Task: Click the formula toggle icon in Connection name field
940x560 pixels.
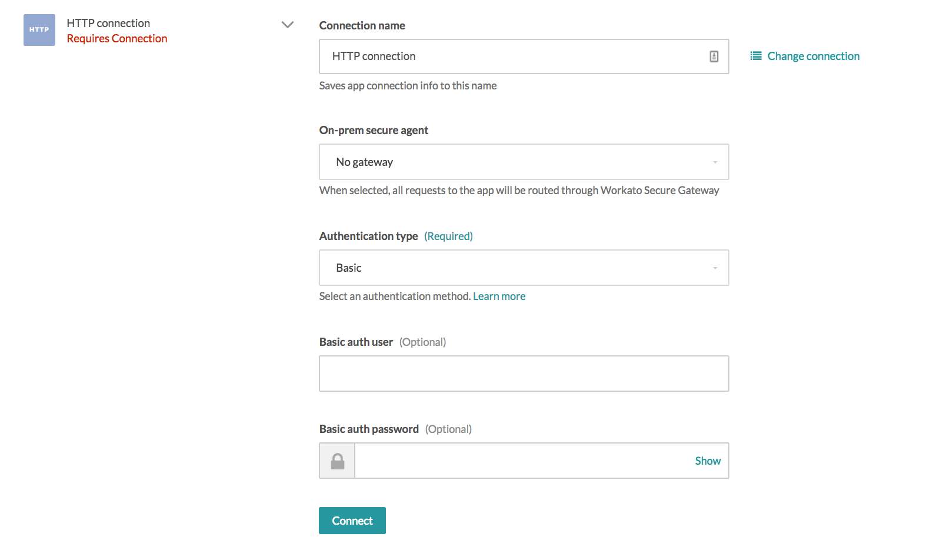Action: pos(714,55)
